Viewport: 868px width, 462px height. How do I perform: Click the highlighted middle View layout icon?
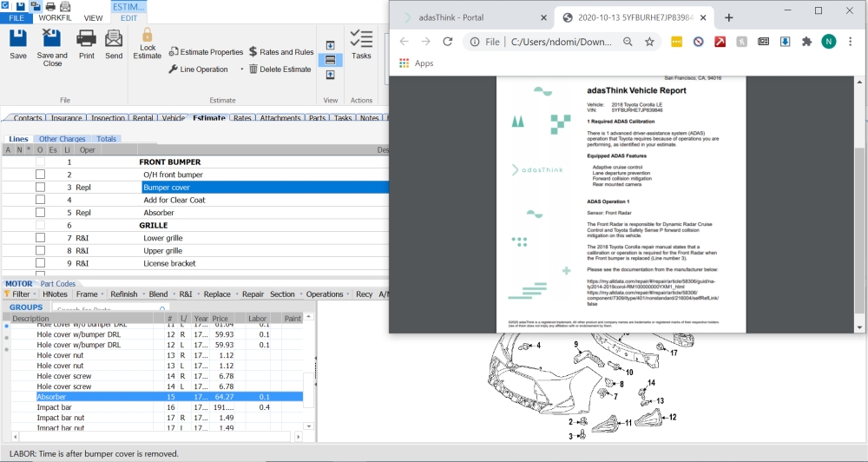tap(330, 60)
